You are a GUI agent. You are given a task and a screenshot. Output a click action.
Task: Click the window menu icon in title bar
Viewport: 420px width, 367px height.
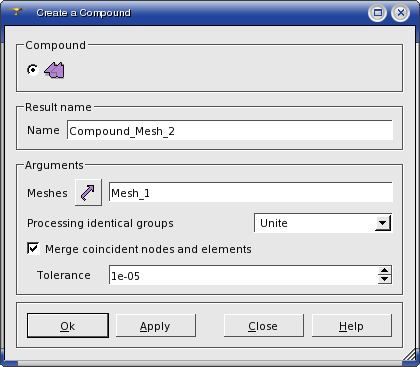point(16,12)
